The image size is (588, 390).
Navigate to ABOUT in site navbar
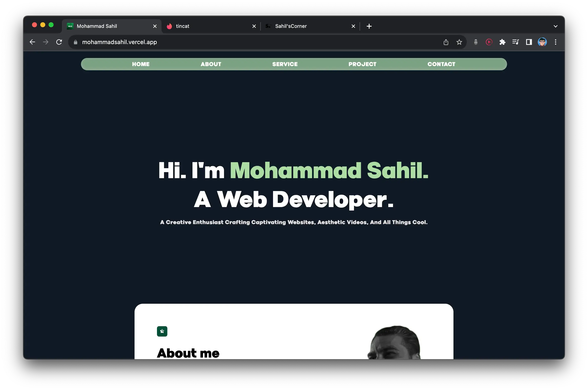click(x=211, y=64)
